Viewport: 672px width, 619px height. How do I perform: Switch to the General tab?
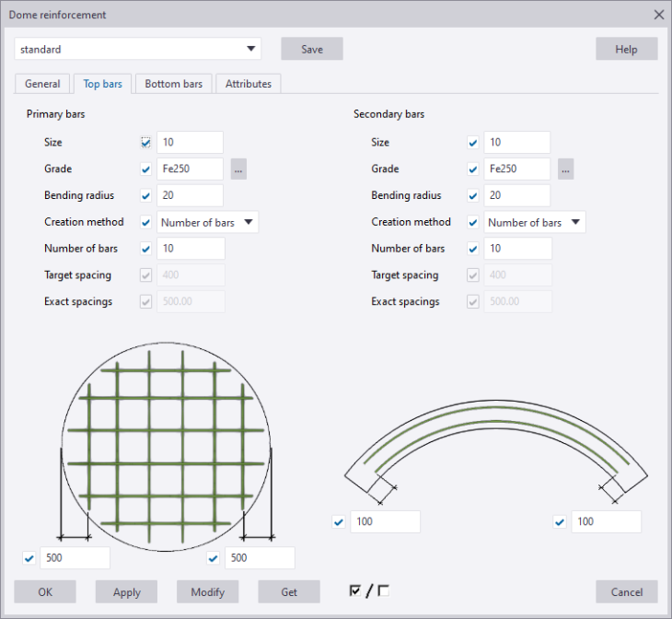click(x=42, y=84)
